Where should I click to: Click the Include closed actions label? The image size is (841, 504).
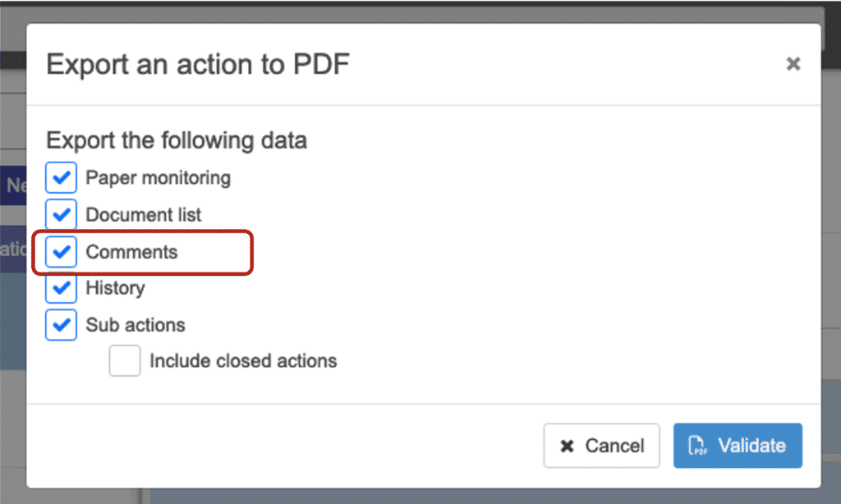tap(243, 361)
